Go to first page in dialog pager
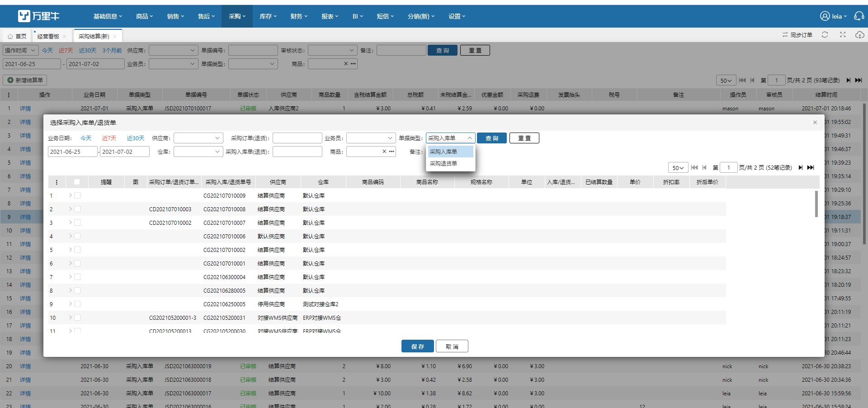Image resolution: width=868 pixels, height=408 pixels. coord(694,167)
